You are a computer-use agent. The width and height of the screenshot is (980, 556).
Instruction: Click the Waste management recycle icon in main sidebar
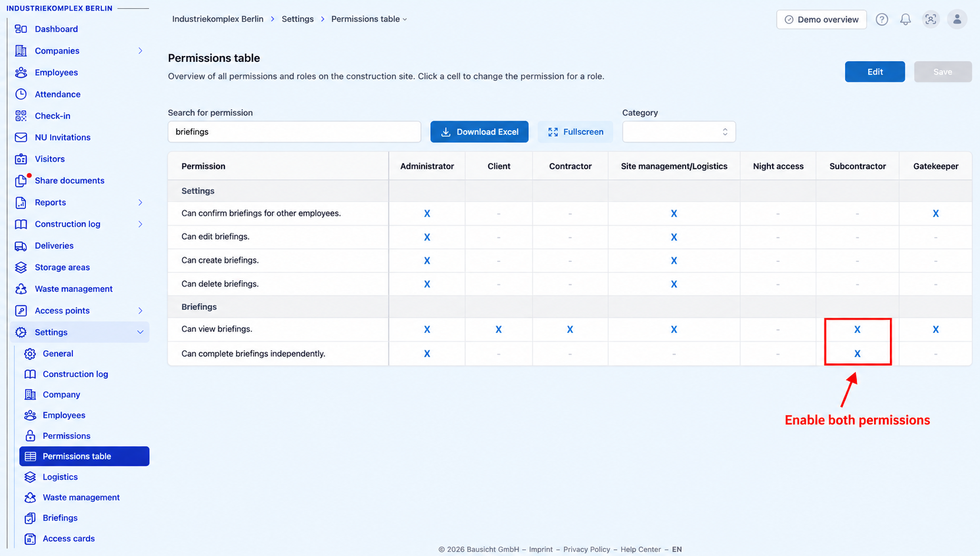[21, 289]
